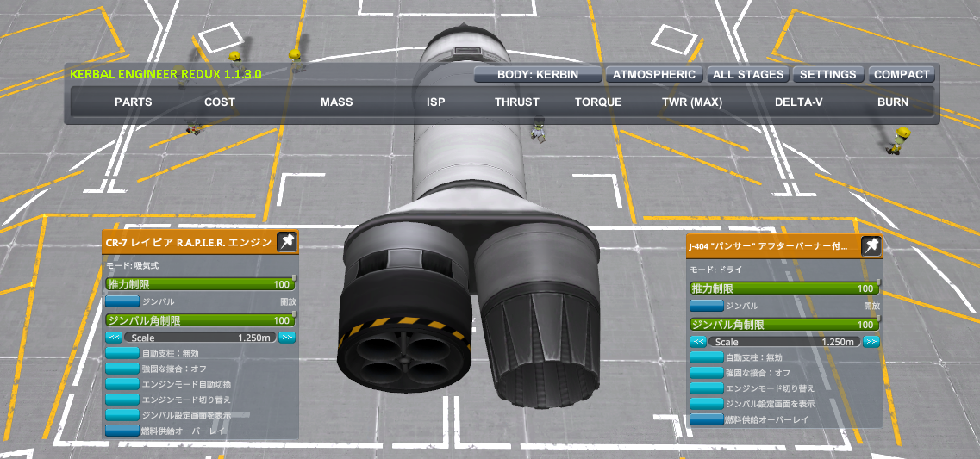Increase RAPIER Scale with >> arrow
The image size is (980, 459).
pos(287,338)
